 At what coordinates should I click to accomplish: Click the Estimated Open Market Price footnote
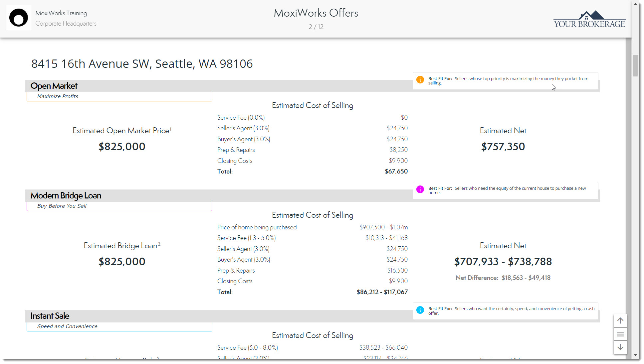pyautogui.click(x=170, y=129)
